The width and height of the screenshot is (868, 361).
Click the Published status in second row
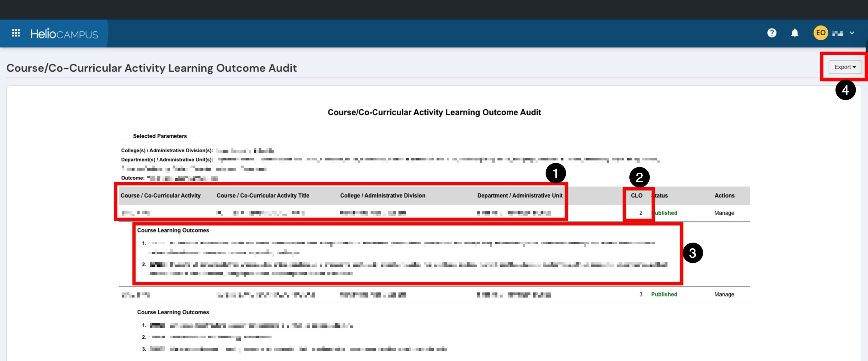pos(664,294)
